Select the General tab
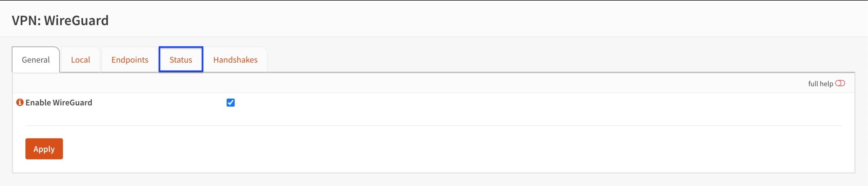The height and width of the screenshot is (186, 868). click(36, 60)
